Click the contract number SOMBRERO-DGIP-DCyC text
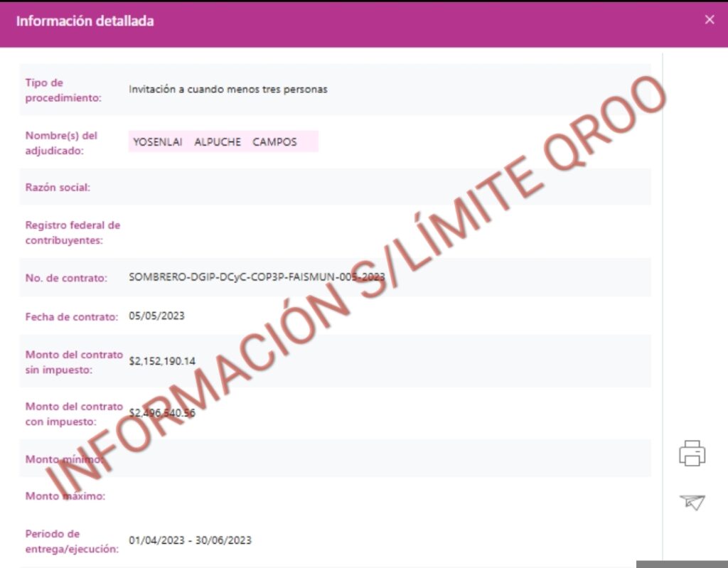The image size is (728, 568). click(x=256, y=277)
